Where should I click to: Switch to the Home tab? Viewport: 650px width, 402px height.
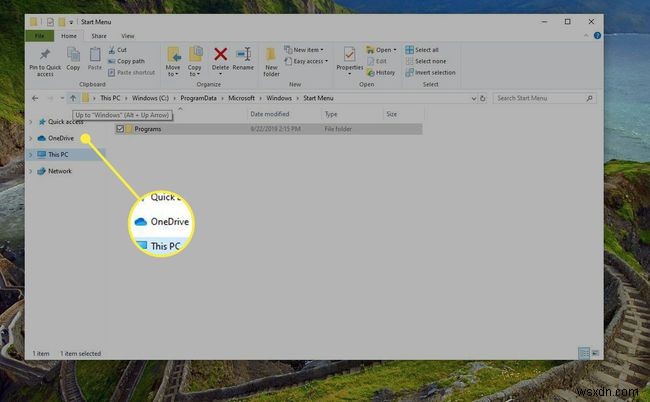click(69, 36)
